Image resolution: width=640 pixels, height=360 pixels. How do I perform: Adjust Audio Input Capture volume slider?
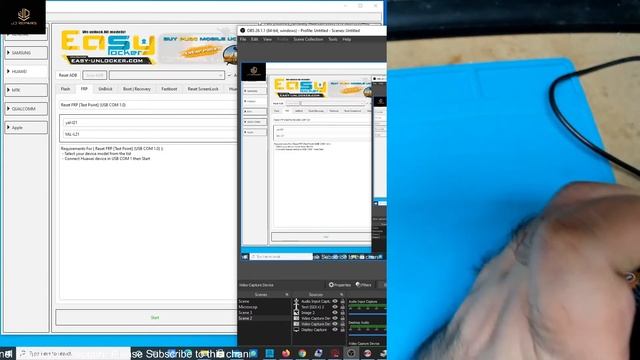[x=367, y=315]
